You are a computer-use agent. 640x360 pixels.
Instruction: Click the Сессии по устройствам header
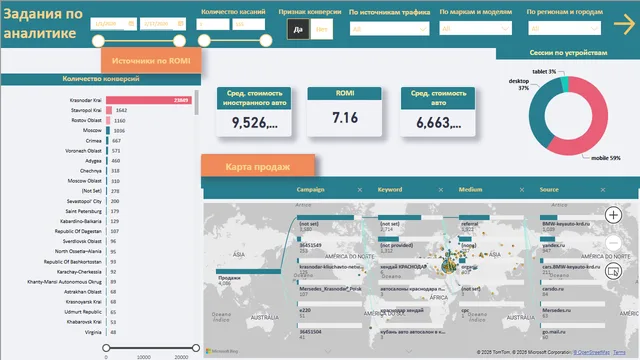[568, 53]
